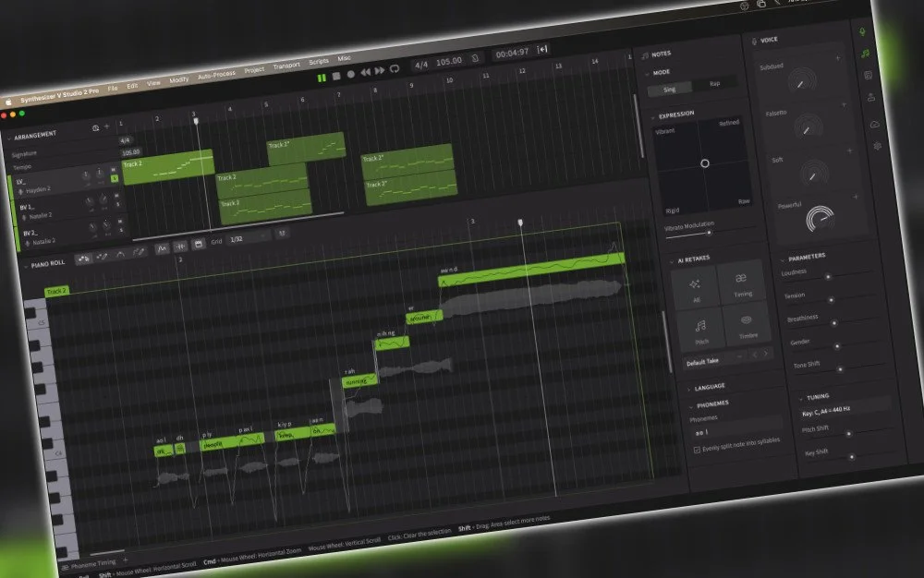
Task: Enable Evenly split note into syllables
Action: [x=698, y=449]
